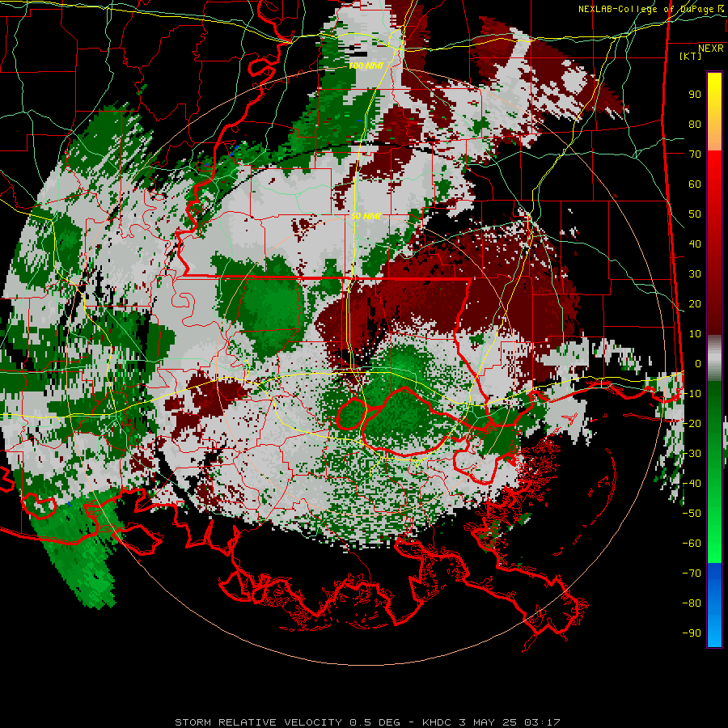Click the -40 value on velocity scale
The image size is (728, 728).
tap(692, 484)
